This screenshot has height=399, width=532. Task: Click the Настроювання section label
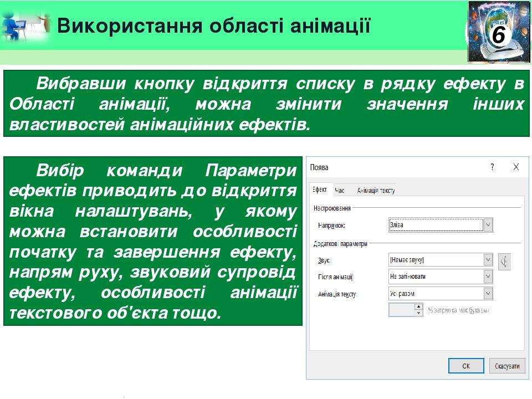coord(332,208)
